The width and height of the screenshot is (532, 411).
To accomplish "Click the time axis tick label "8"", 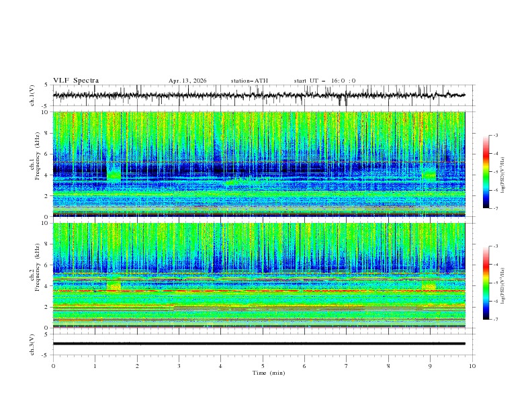I will coord(388,366).
